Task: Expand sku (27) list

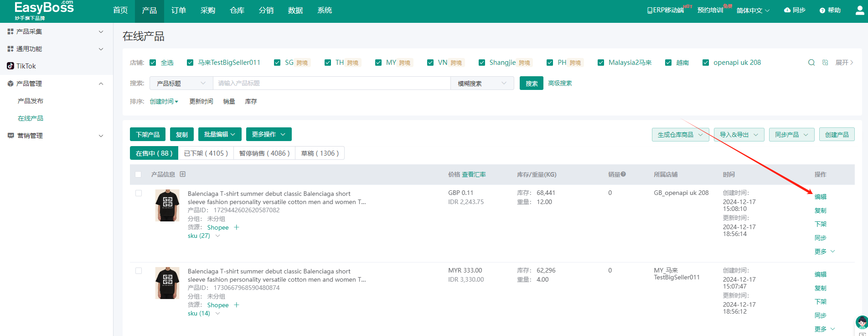Action: point(204,236)
